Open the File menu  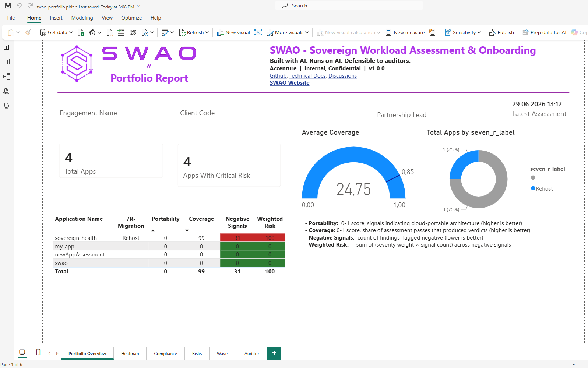tap(11, 18)
